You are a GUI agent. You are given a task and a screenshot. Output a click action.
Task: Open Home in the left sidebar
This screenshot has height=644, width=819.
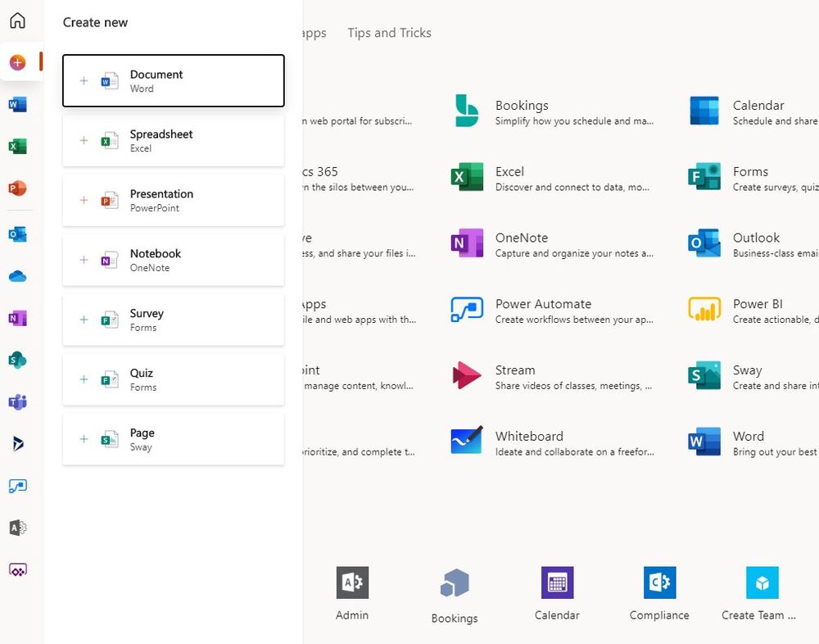click(17, 20)
